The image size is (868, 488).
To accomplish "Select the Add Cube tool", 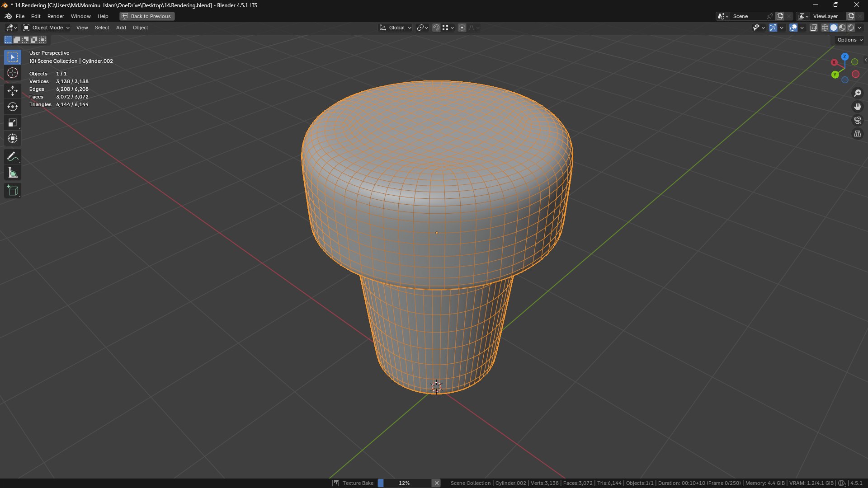I will click(x=13, y=191).
